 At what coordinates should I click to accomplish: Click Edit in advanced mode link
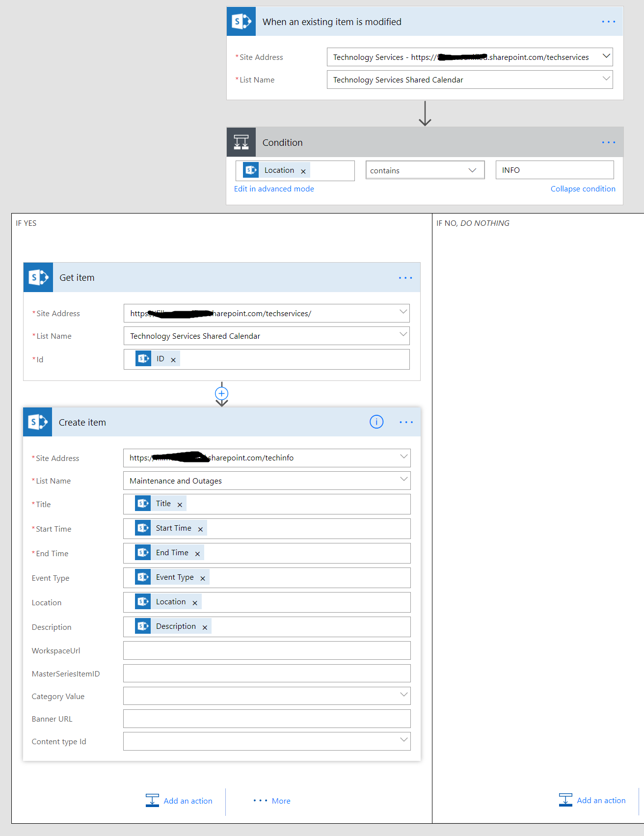(274, 189)
